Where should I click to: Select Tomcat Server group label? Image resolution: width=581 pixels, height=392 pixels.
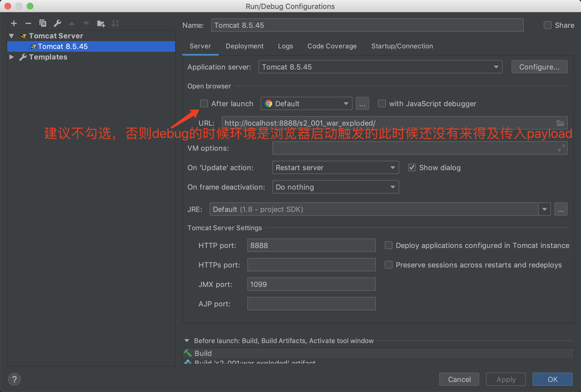(56, 36)
